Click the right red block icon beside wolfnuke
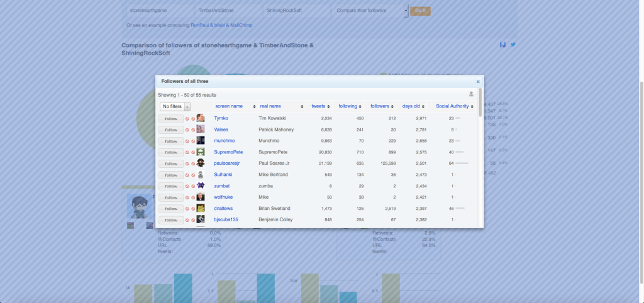Image resolution: width=644 pixels, height=303 pixels. tap(193, 197)
